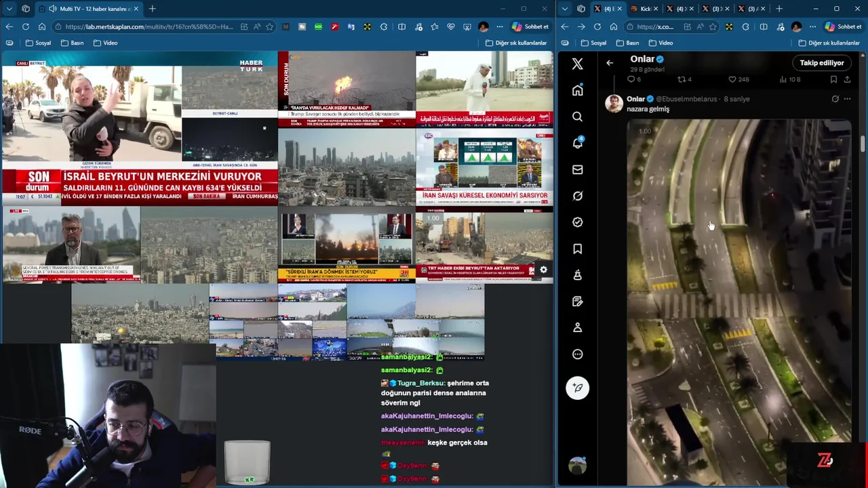The height and width of the screenshot is (488, 868).
Task: Click the X logo at sidebar top
Action: [577, 64]
